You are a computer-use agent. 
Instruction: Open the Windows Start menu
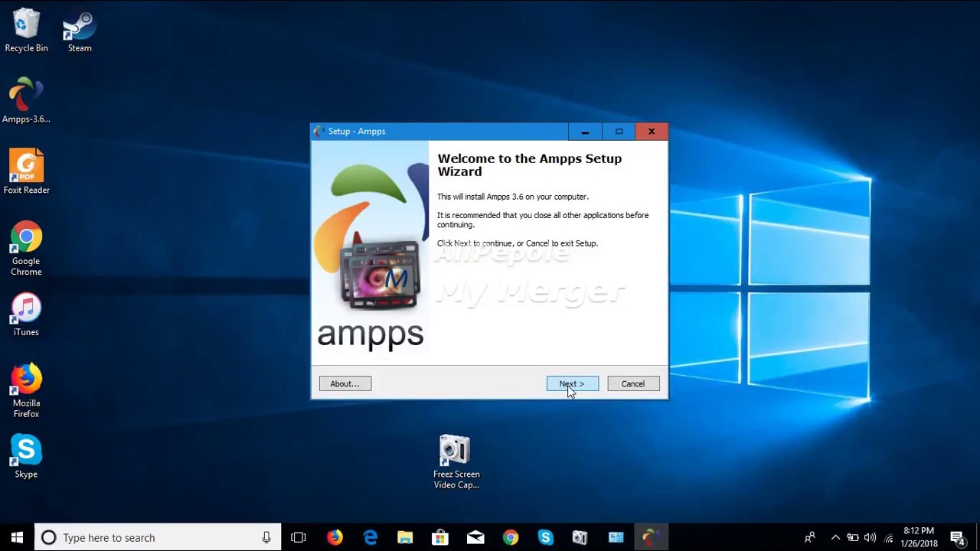(x=18, y=537)
